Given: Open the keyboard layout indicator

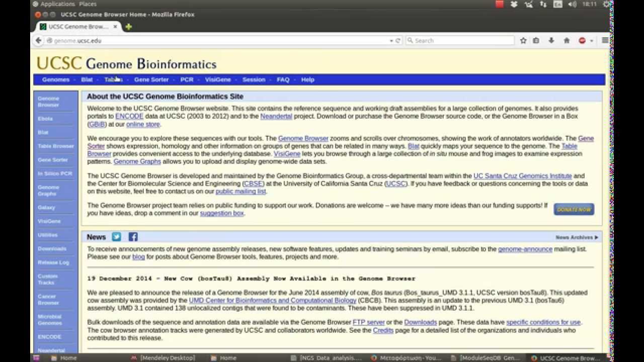Looking at the screenshot, I should (557, 4).
